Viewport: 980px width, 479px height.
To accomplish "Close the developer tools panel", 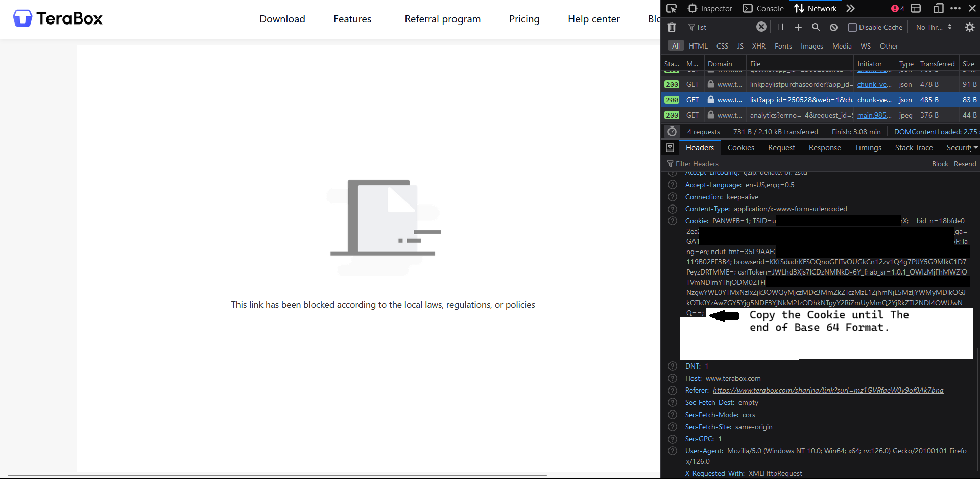I will tap(972, 8).
